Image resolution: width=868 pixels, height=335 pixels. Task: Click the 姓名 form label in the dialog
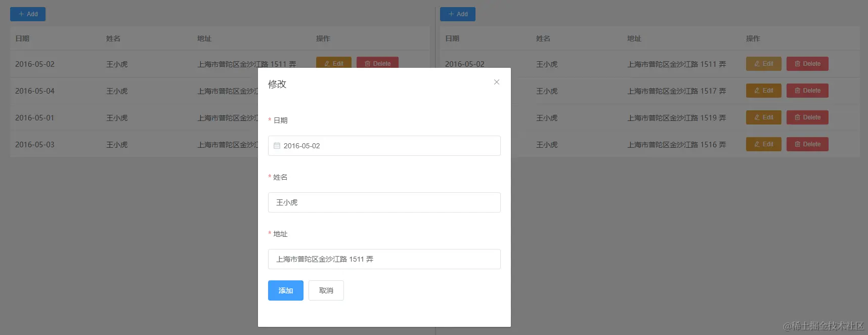point(280,177)
